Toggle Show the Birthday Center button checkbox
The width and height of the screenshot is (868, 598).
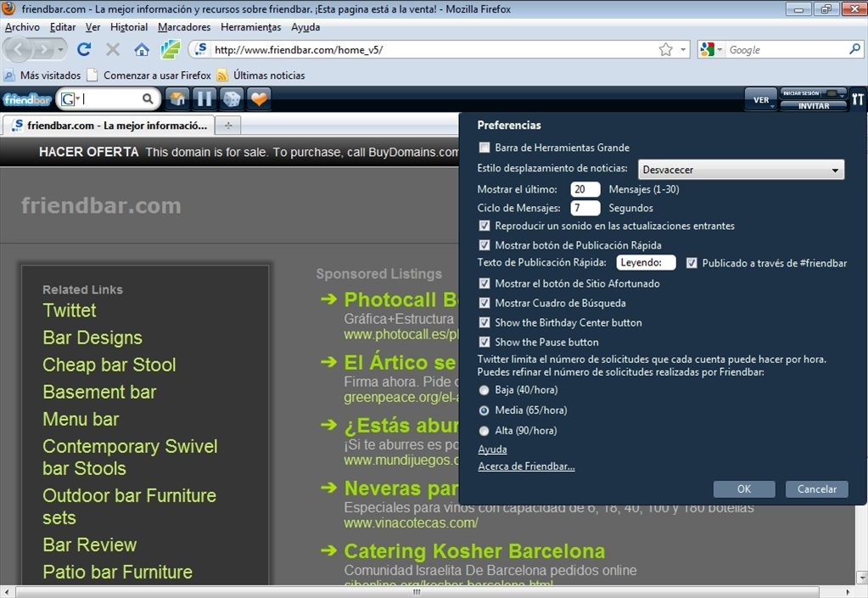[484, 322]
